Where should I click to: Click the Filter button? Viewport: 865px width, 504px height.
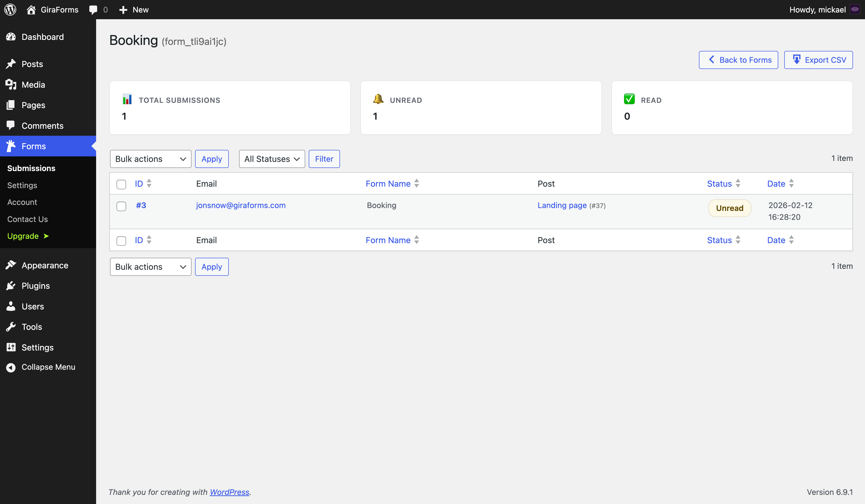[324, 159]
